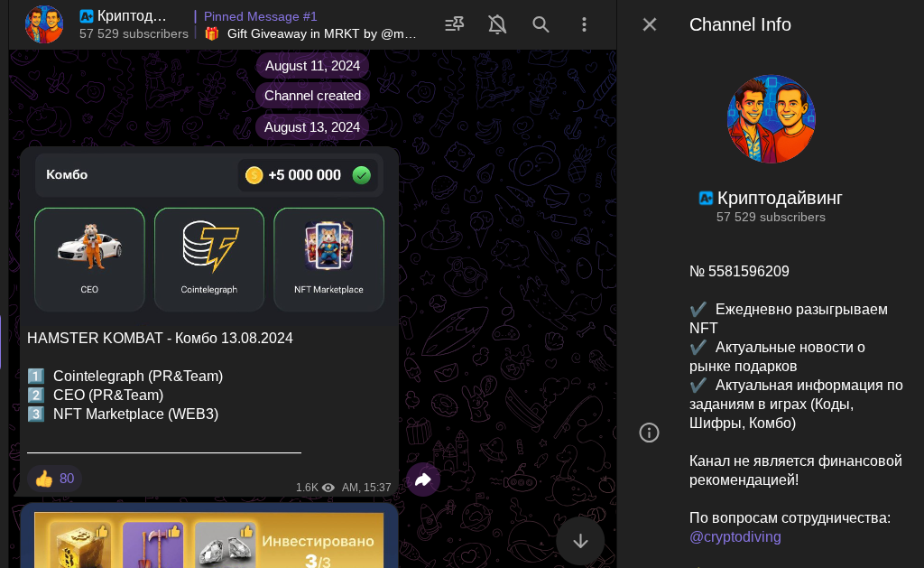Open the NFT Marketplace card image
This screenshot has width=924, height=568.
(x=328, y=259)
